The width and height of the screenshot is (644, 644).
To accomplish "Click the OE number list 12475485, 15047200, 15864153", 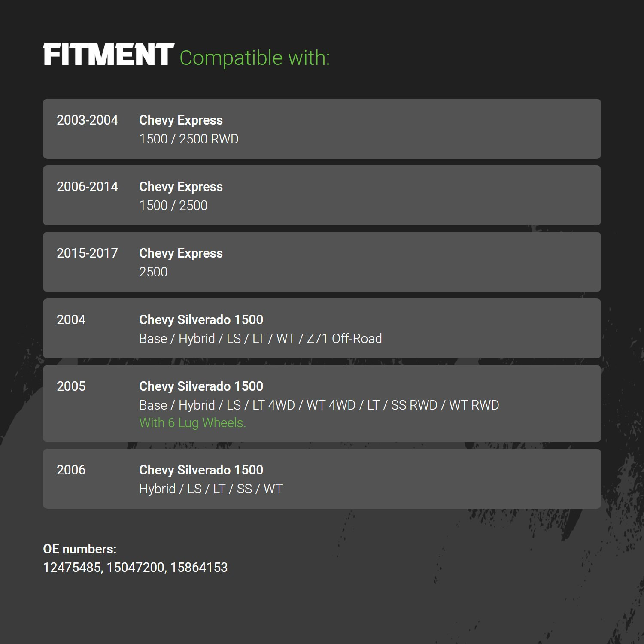I will pos(135,568).
